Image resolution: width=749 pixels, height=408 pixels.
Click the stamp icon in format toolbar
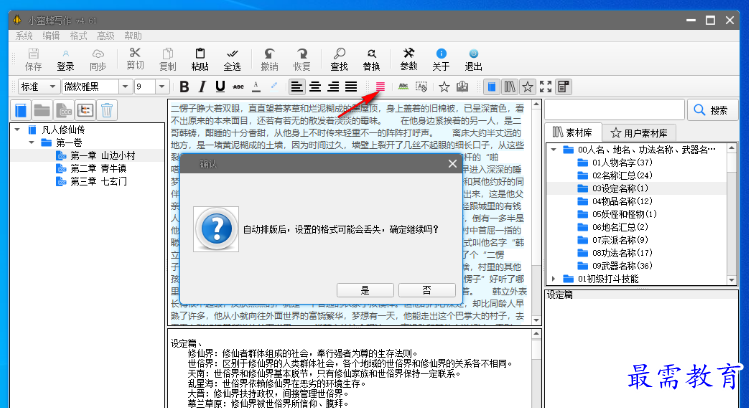462,86
